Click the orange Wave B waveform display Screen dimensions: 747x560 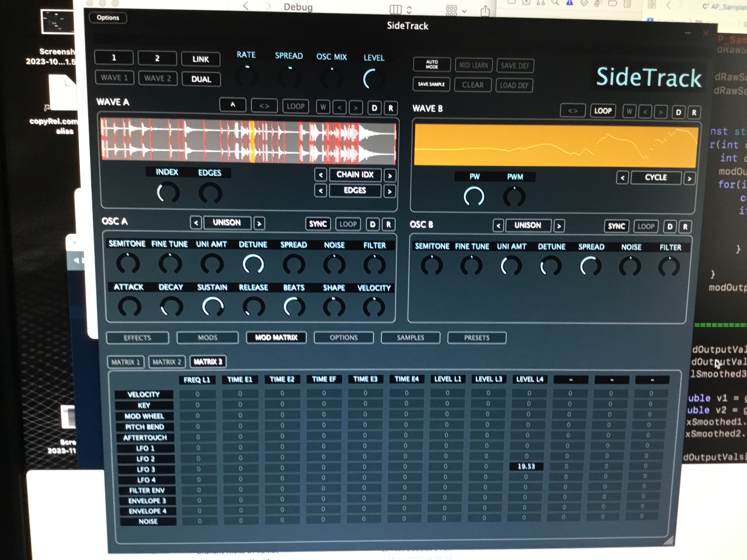tap(556, 145)
